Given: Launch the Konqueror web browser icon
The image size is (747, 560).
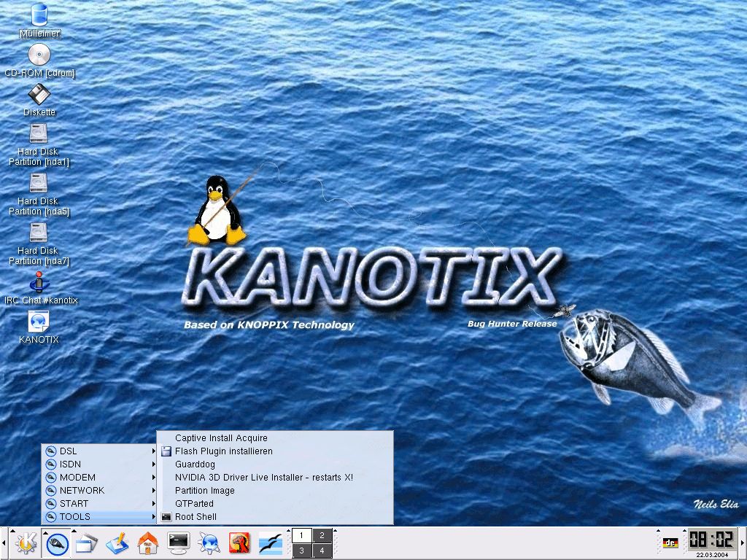Looking at the screenshot, I should [209, 544].
